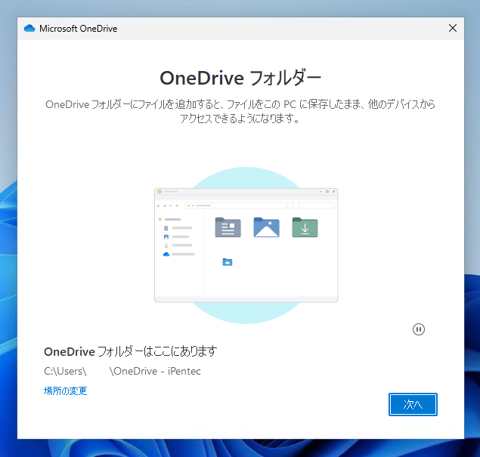Pause the animation with the pause icon
The width and height of the screenshot is (480, 457).
pyautogui.click(x=419, y=329)
